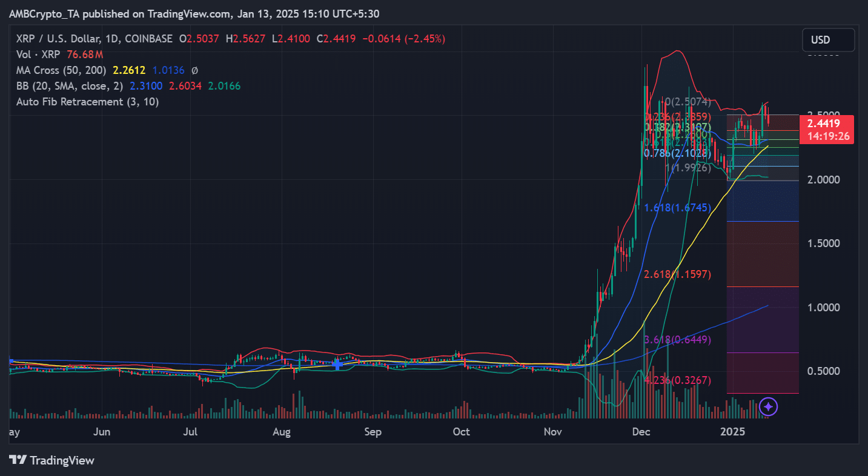Click the 0(2.5074) Fib level label
Screen dimensions: 868x476
pyautogui.click(x=687, y=102)
